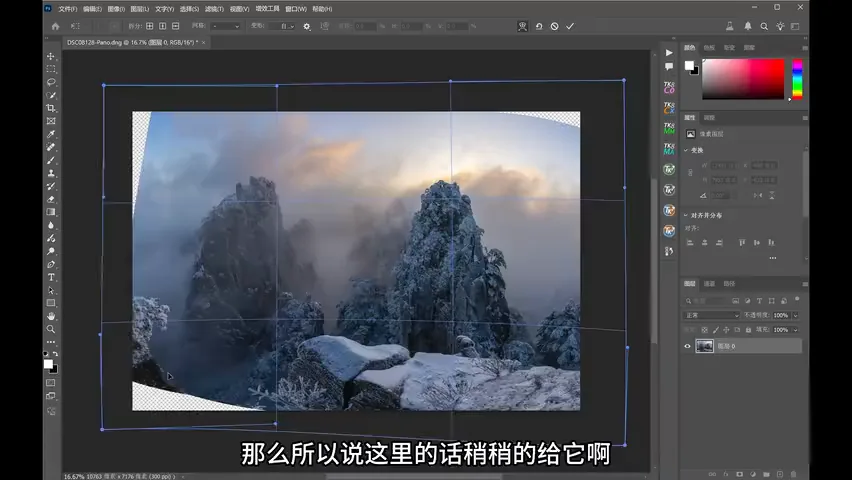This screenshot has width=852, height=480.
Task: Select the Clone Stamp tool
Action: point(51,173)
